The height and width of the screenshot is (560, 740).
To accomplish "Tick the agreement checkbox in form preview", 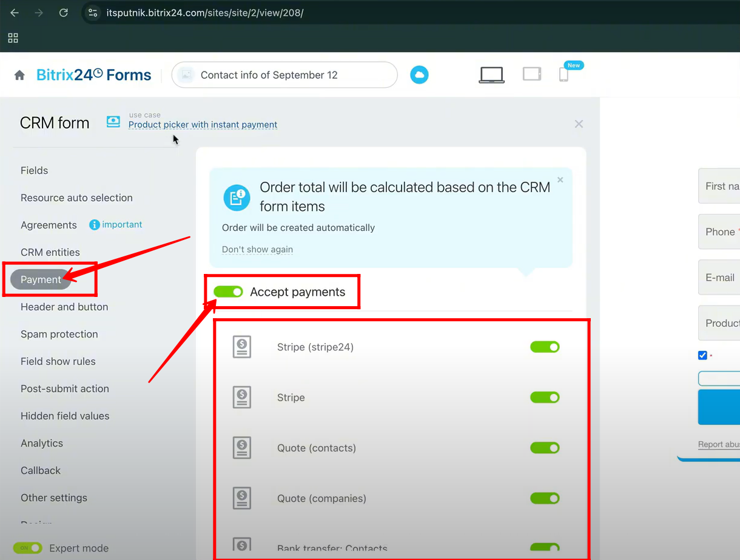I will (702, 355).
